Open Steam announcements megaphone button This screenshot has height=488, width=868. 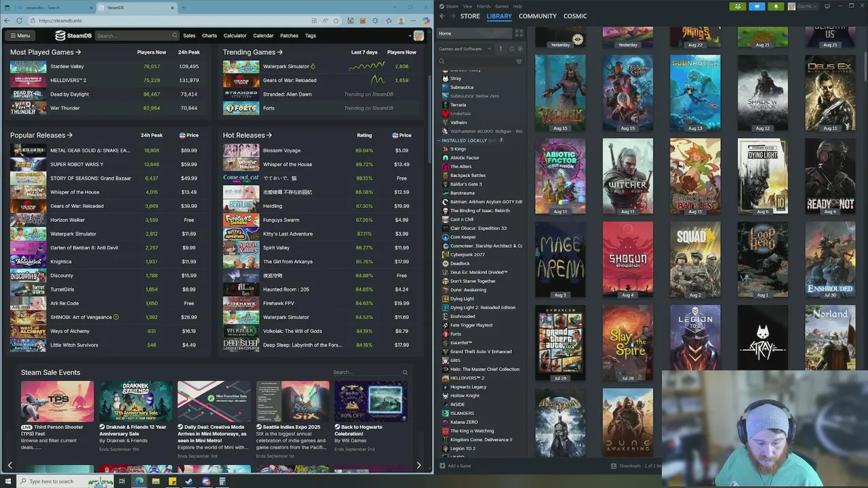pos(757,7)
